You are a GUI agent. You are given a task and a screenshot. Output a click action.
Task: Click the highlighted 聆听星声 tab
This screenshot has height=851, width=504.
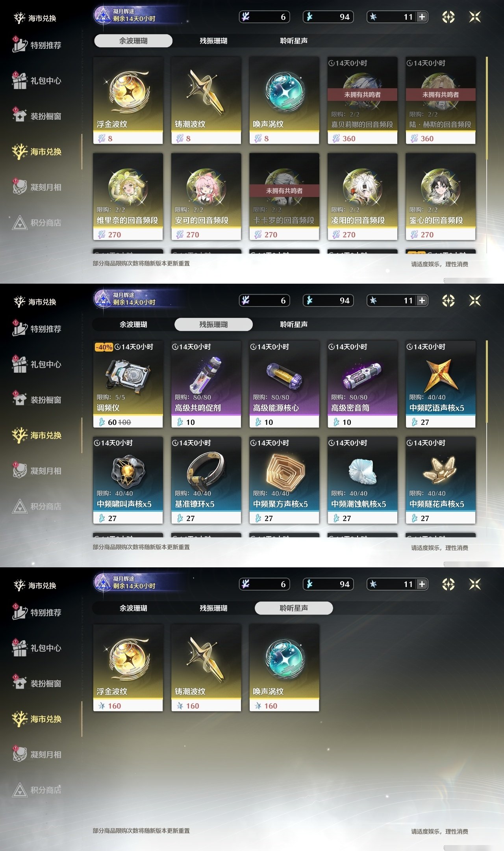pyautogui.click(x=294, y=608)
